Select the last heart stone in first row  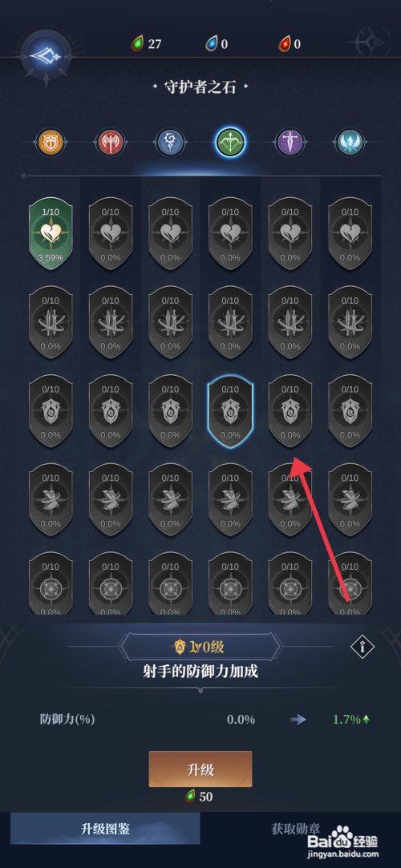coord(350,235)
